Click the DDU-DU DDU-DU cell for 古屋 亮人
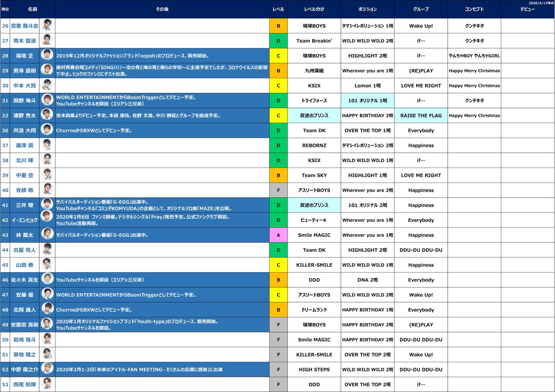 pyautogui.click(x=421, y=250)
